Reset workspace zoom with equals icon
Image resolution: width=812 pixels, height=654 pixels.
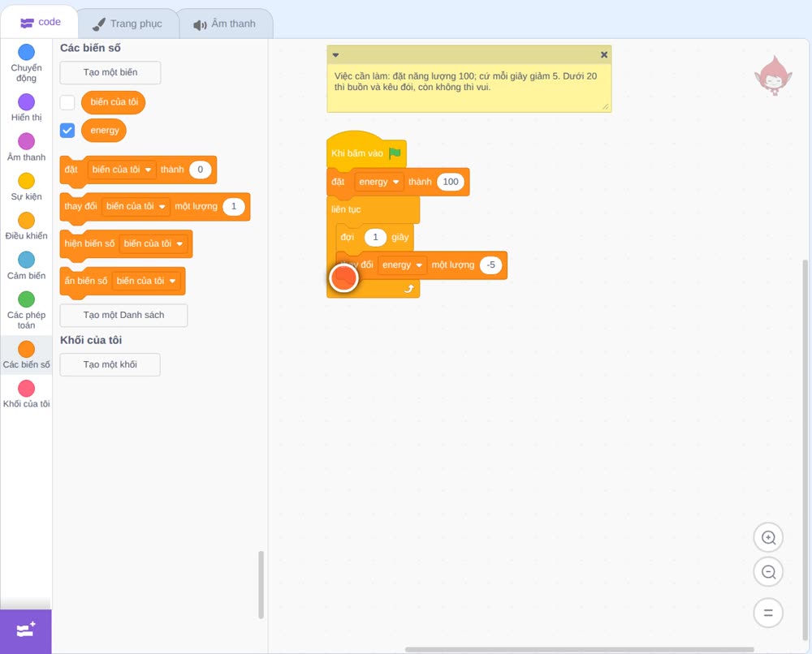click(x=768, y=613)
